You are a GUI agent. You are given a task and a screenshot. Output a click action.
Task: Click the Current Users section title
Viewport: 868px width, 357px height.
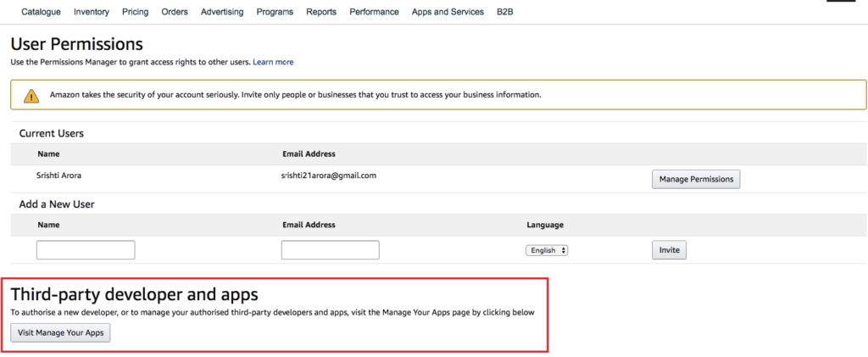52,133
